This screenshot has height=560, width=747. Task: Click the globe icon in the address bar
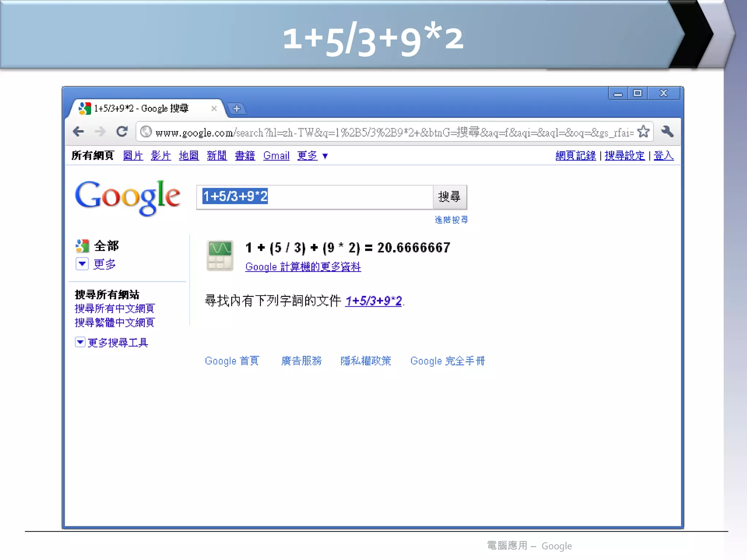coord(146,132)
